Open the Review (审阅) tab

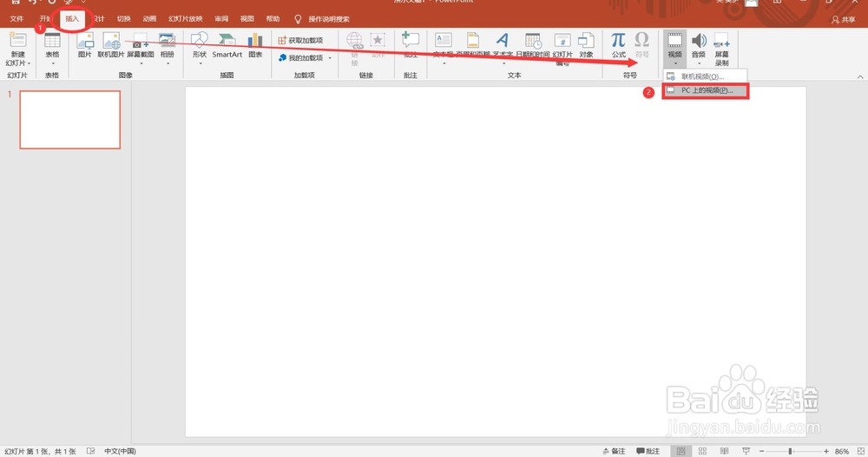221,19
